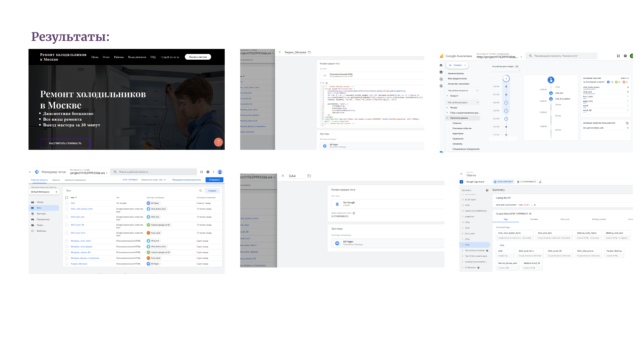Click apps grid icon in Google Analytics header
Viewport: 644px width, 362px height.
point(618,56)
